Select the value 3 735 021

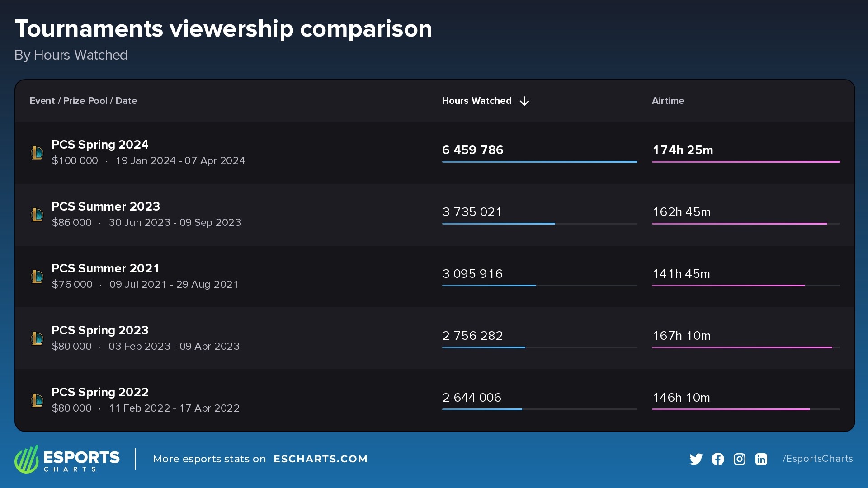472,212
